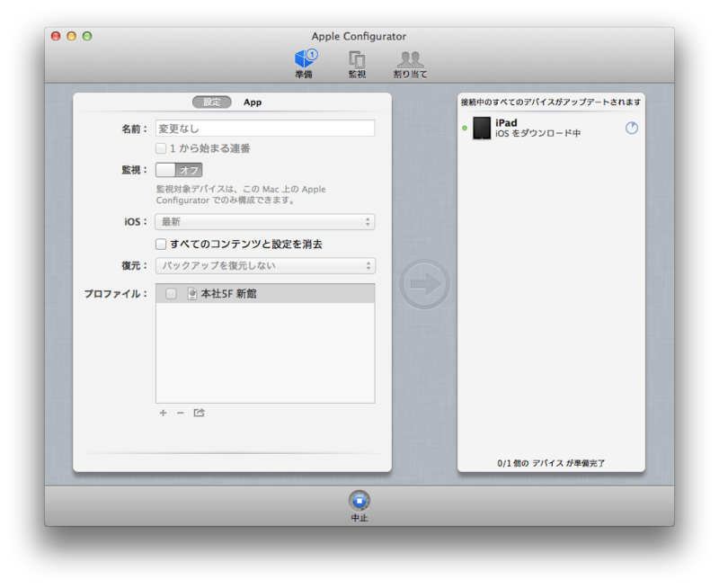
Task: Open the iOS version dropdown
Action: (265, 222)
